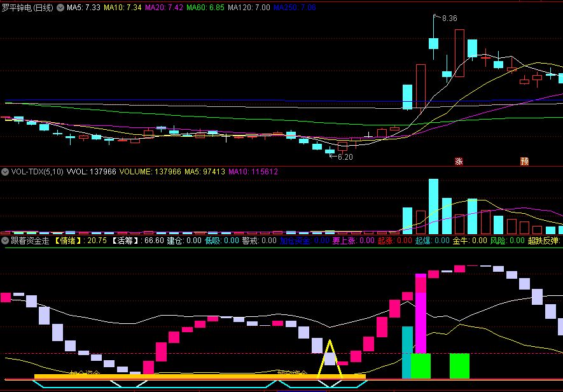Click the 6.20 low price marker

pos(345,157)
